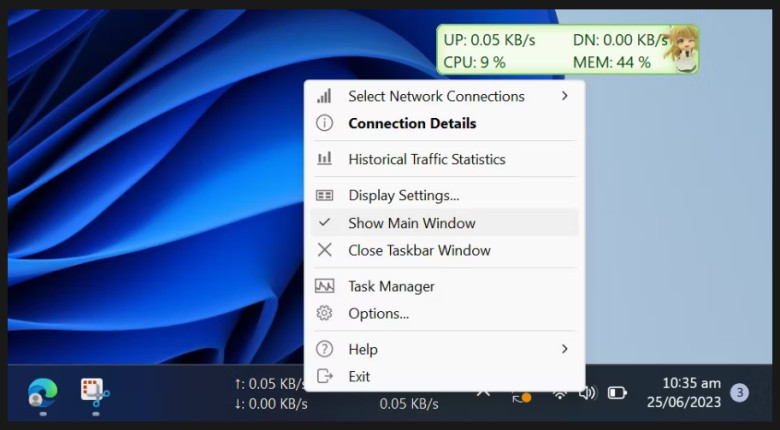Click the question mark Help icon
Image resolution: width=780 pixels, height=430 pixels.
324,349
